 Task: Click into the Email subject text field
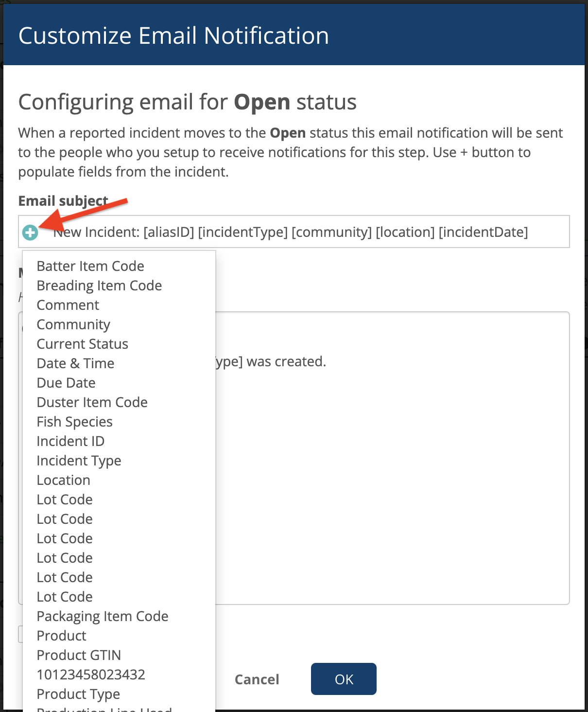(x=294, y=231)
